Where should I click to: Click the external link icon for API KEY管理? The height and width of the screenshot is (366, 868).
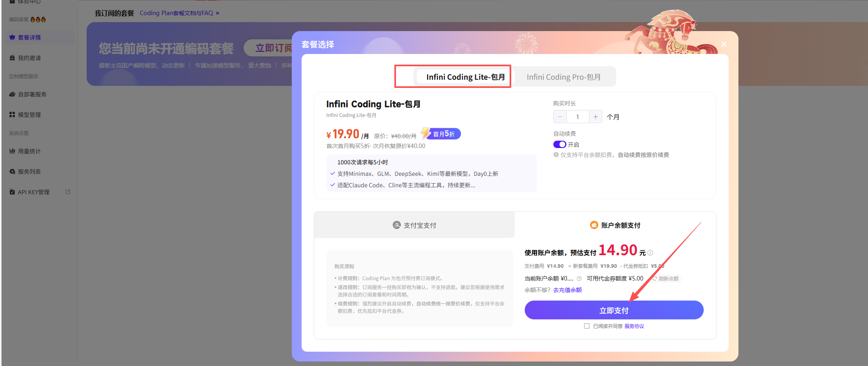point(68,191)
